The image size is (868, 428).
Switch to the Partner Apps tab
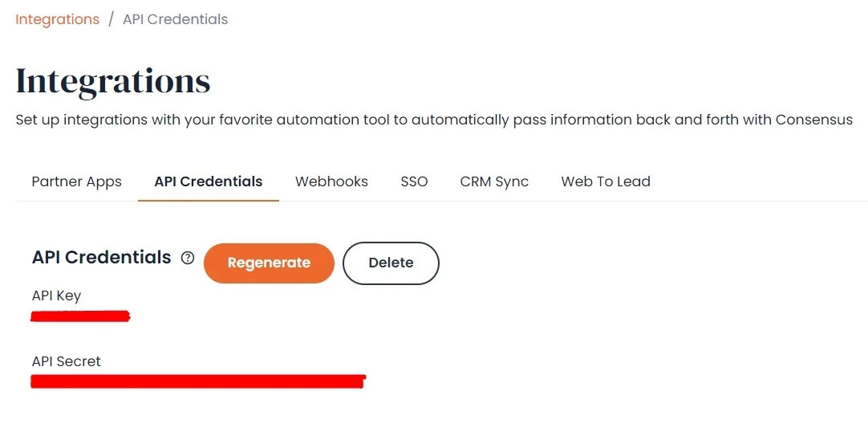77,181
